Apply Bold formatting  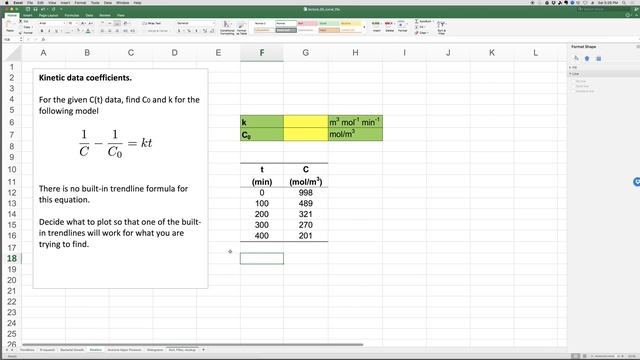(42, 31)
